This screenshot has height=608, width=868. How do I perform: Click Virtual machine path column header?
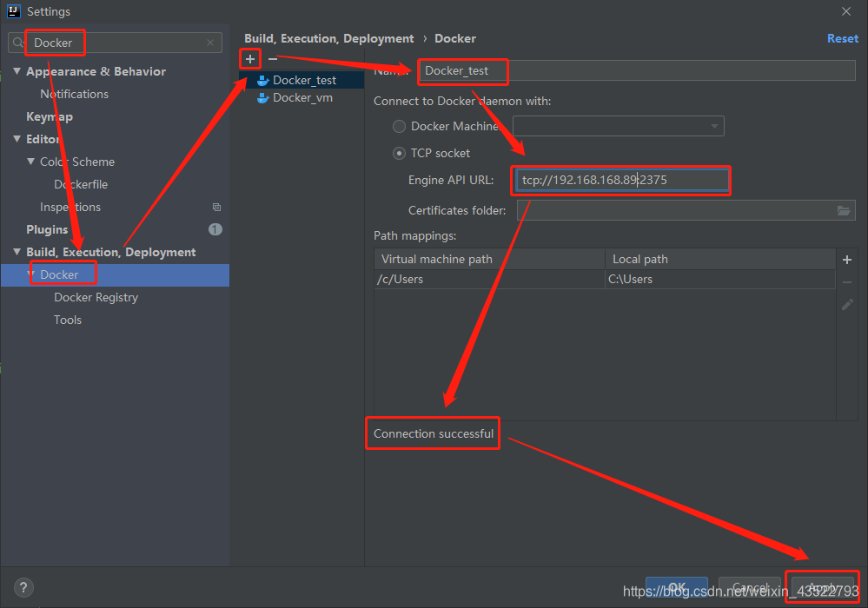489,259
